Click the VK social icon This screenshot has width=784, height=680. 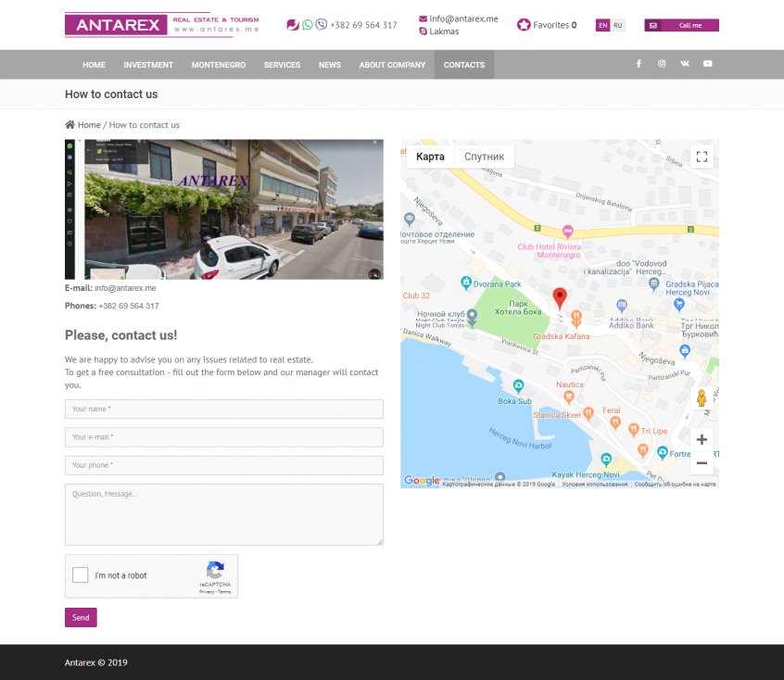pyautogui.click(x=685, y=64)
